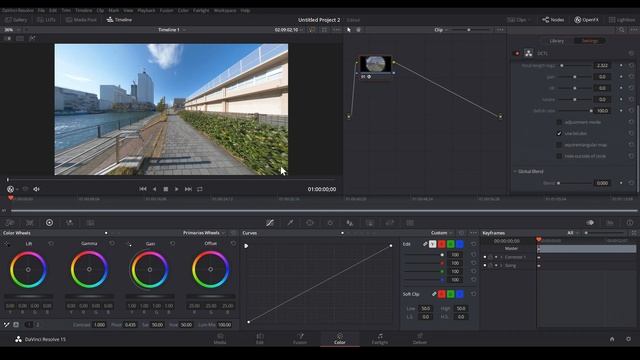Open the Custom curves mode dropdown
The image size is (640, 360).
pos(442,233)
